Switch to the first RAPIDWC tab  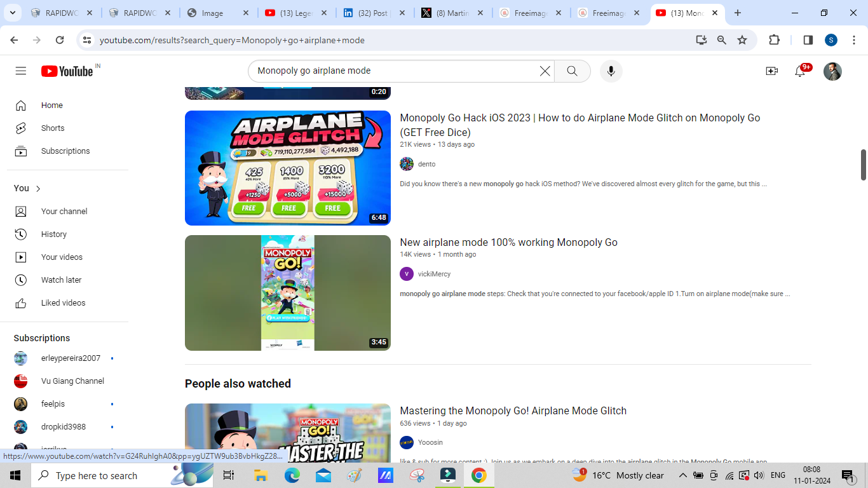pyautogui.click(x=62, y=13)
